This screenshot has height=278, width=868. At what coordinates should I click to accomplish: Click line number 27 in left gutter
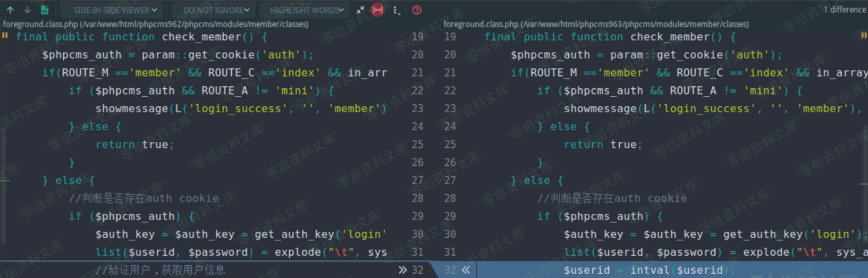tap(417, 180)
